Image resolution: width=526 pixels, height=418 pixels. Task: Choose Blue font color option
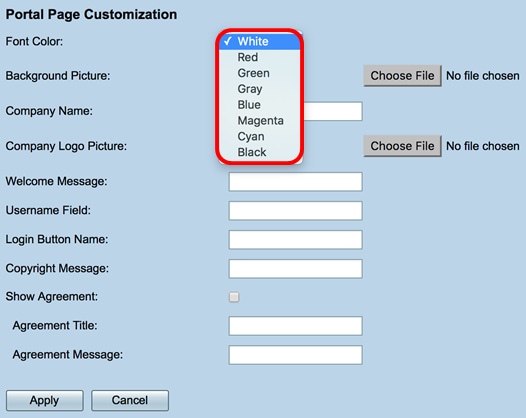pos(259,105)
